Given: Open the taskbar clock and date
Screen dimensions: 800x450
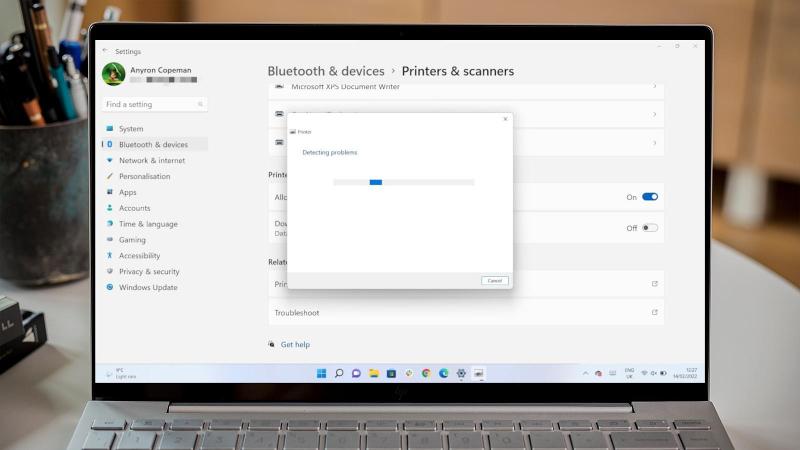Looking at the screenshot, I should 685,373.
